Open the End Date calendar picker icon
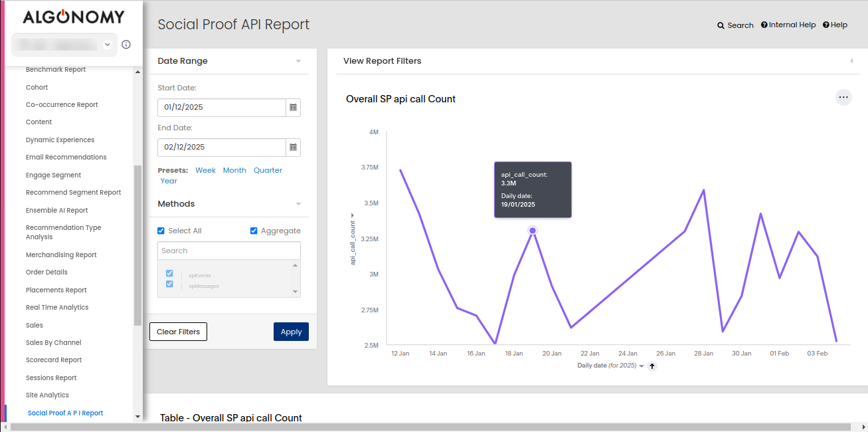This screenshot has height=432, width=868. [x=293, y=147]
